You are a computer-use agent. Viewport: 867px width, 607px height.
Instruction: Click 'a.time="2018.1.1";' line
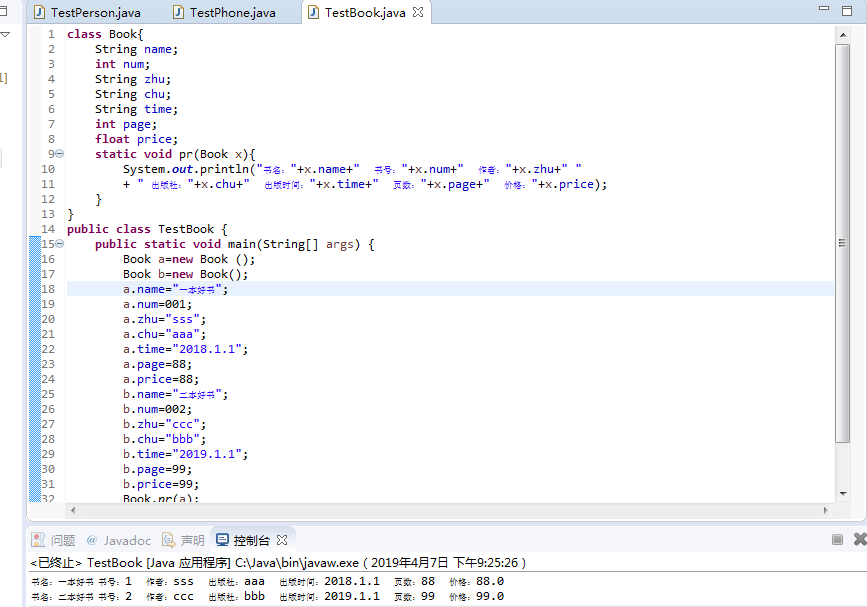coord(185,349)
